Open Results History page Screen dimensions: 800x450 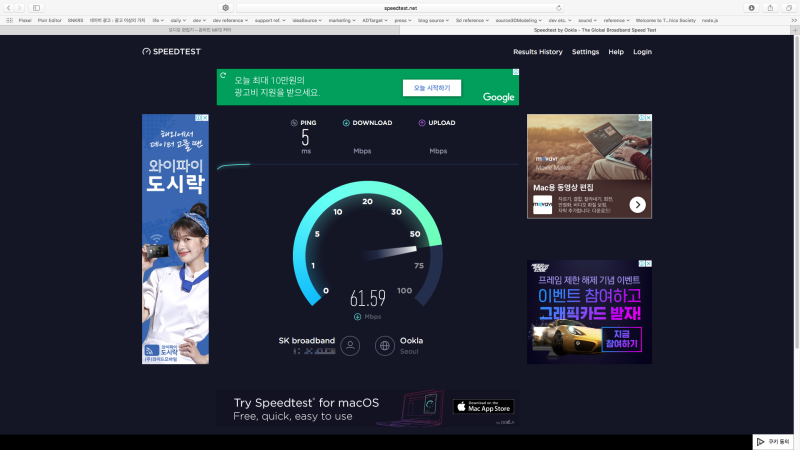point(538,52)
